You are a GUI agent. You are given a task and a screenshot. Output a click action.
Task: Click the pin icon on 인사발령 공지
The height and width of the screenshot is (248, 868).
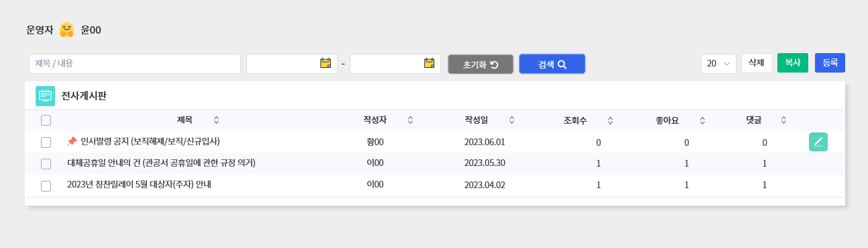point(72,142)
